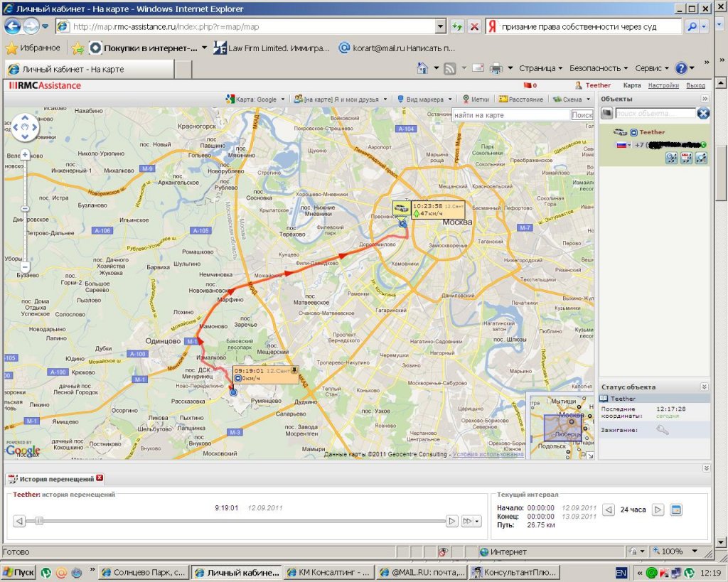
Task: Open the IE Страница menu
Action: pos(540,68)
